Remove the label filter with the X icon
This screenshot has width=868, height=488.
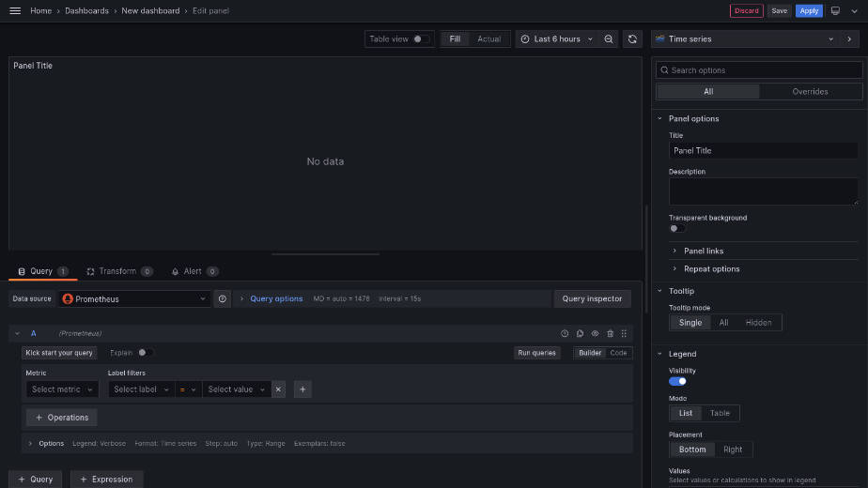point(278,389)
